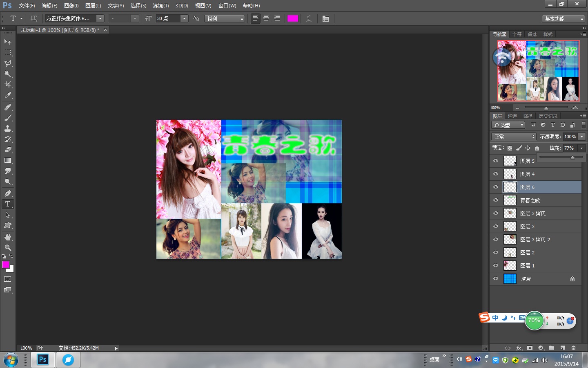588x368 pixels.
Task: Select the Brush tool
Action: pyautogui.click(x=8, y=118)
